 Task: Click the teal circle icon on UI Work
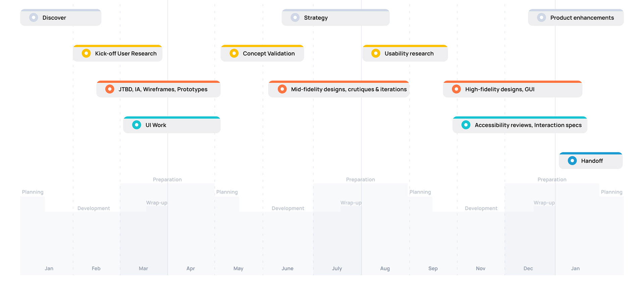tap(137, 125)
